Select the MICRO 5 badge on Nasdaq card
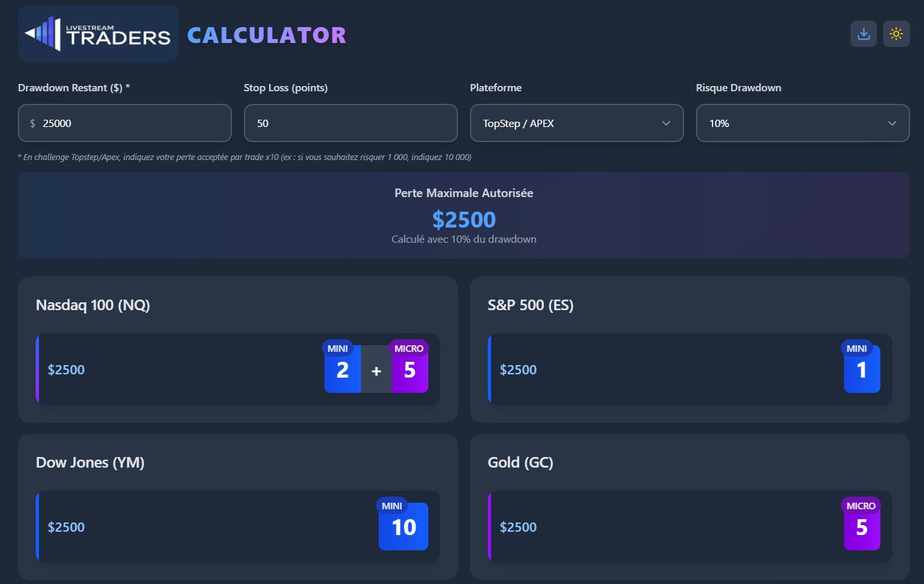Screen dimensions: 924x584 [x=409, y=369]
